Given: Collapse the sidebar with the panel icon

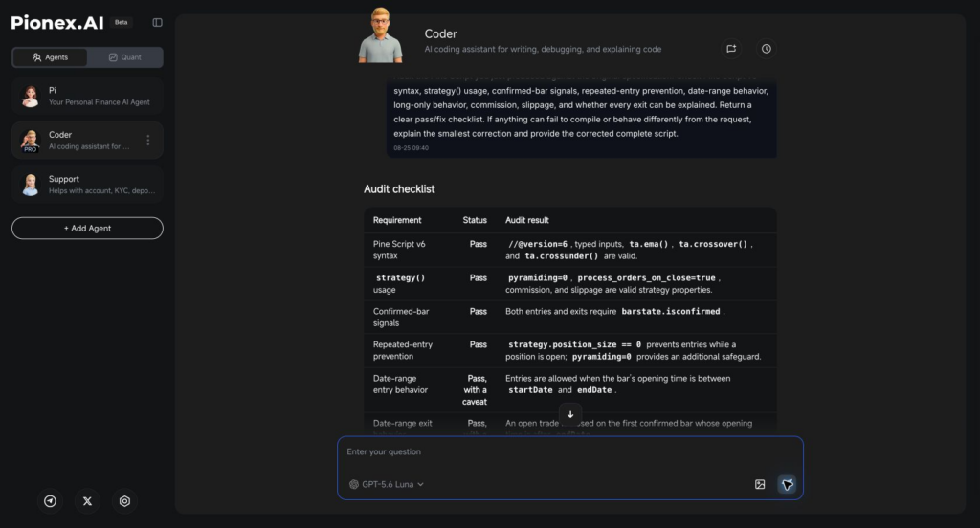Looking at the screenshot, I should coord(158,23).
